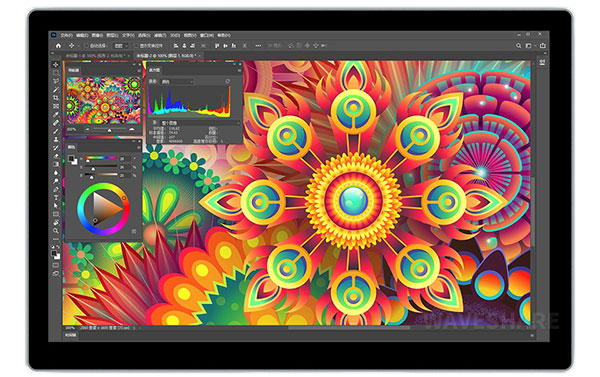This screenshot has width=600, height=377.
Task: Select the Frame tool
Action: [56, 106]
